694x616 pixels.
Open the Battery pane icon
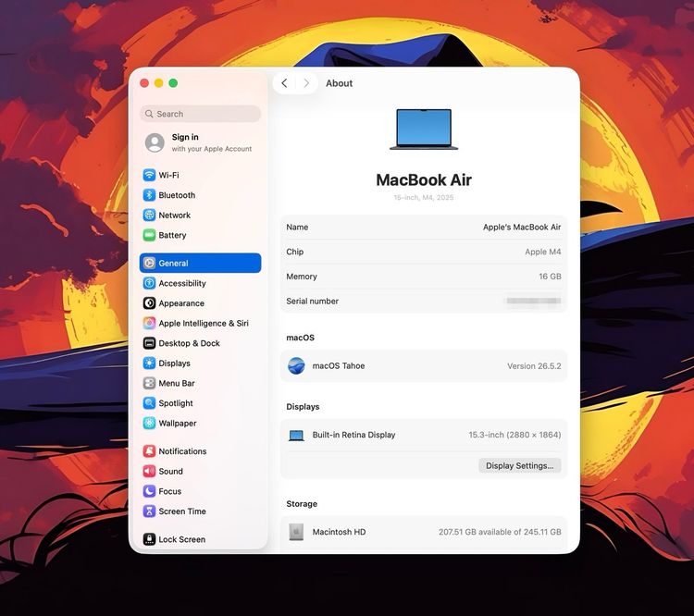(149, 235)
